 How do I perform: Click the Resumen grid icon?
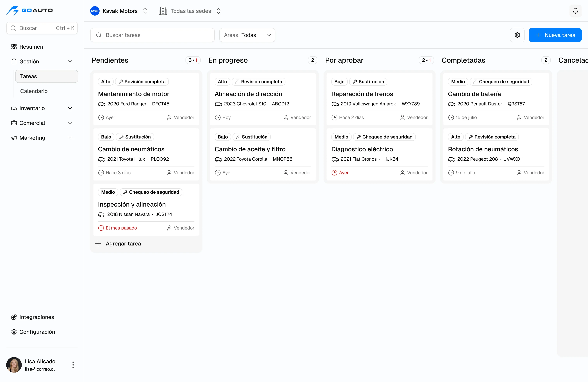pos(14,47)
